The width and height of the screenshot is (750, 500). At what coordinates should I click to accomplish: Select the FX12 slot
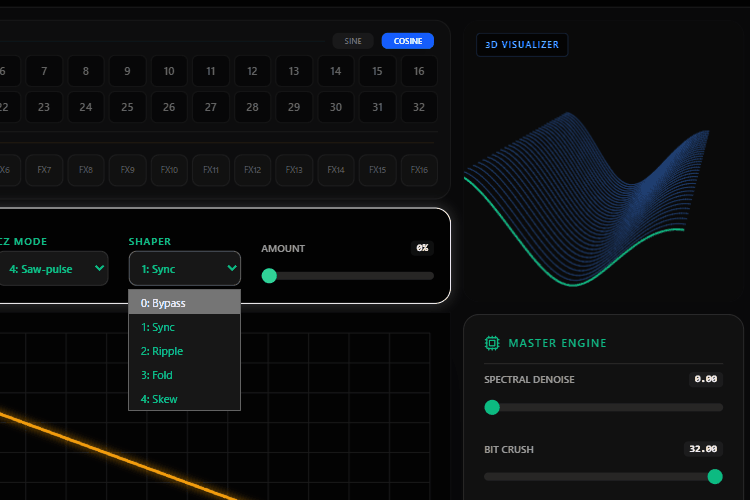pyautogui.click(x=252, y=170)
